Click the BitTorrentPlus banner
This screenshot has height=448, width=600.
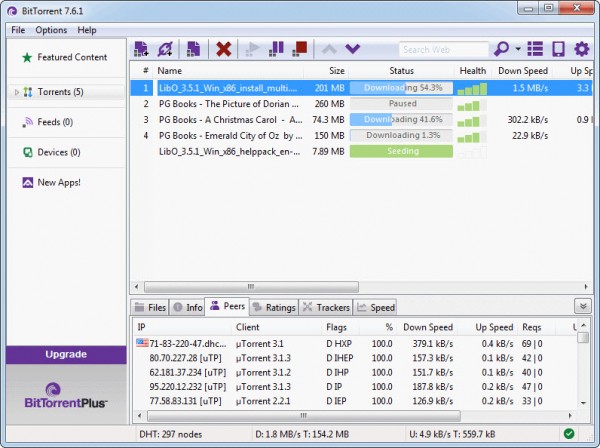point(66,395)
